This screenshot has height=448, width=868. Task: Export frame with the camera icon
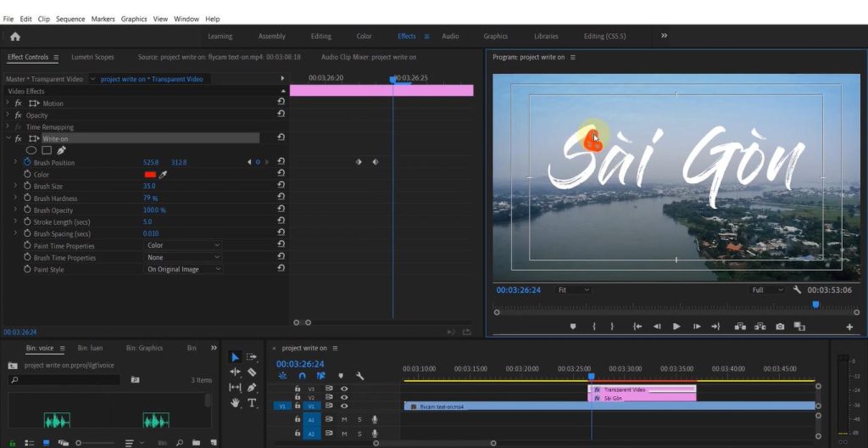(x=780, y=327)
